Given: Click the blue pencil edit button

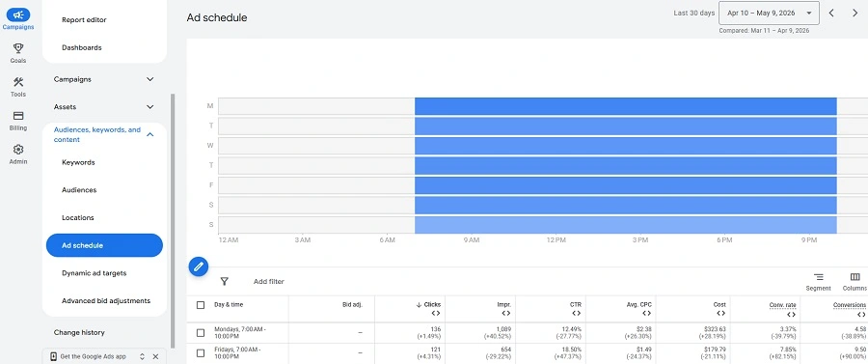Looking at the screenshot, I should (x=198, y=266).
